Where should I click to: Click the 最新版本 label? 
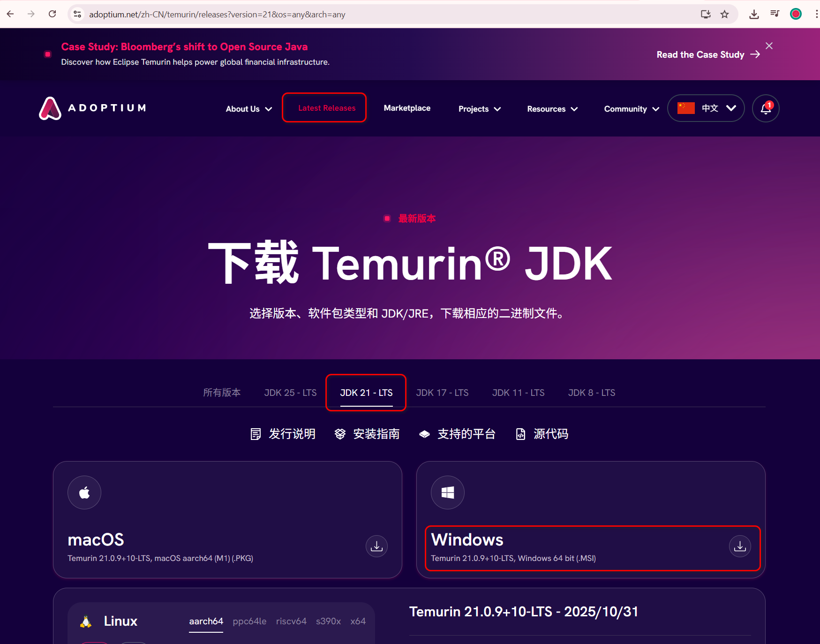[417, 219]
